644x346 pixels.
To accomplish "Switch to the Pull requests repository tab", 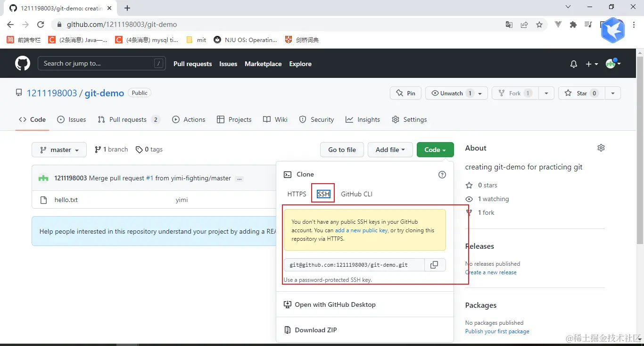I will [x=129, y=119].
